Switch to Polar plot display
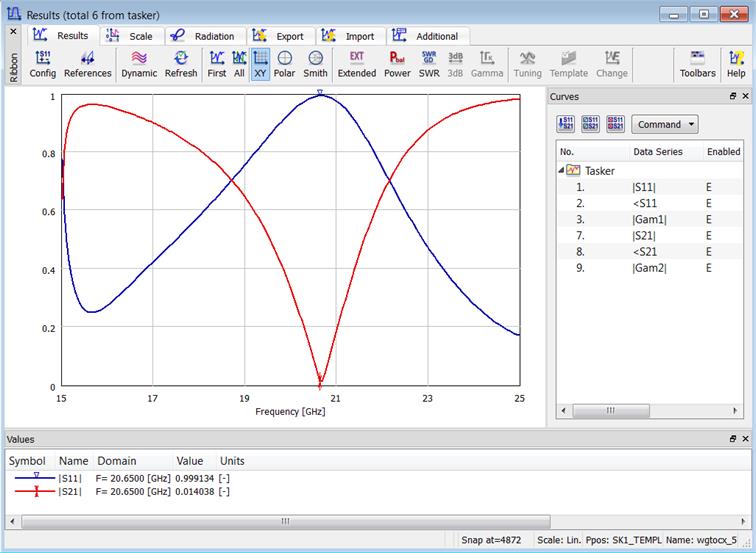The height and width of the screenshot is (553, 756). pyautogui.click(x=284, y=65)
